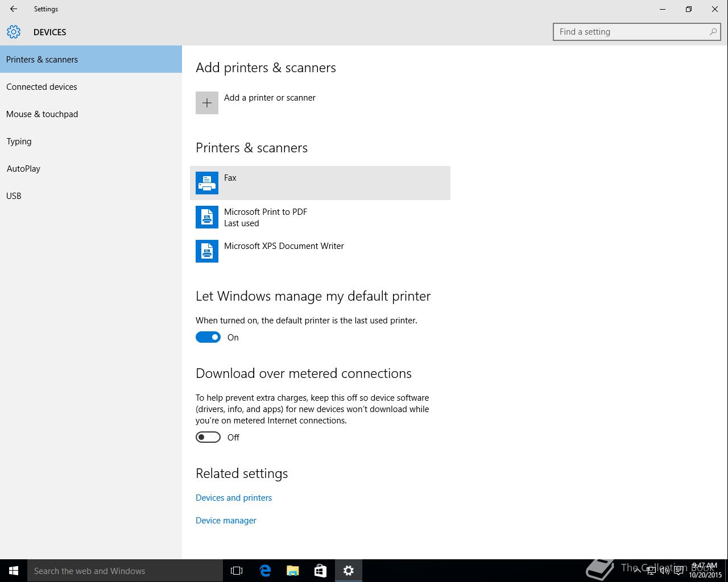
Task: Switch to the Typing section
Action: 91,141
